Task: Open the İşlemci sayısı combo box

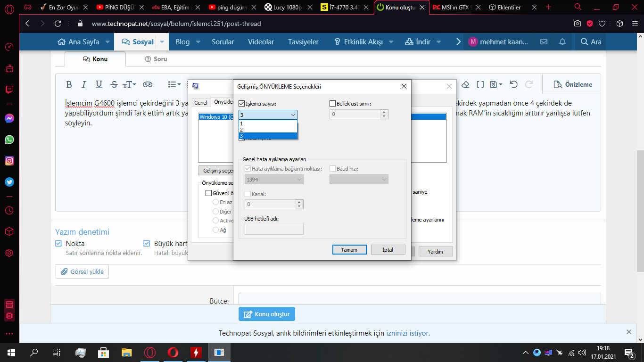Action: click(x=268, y=115)
